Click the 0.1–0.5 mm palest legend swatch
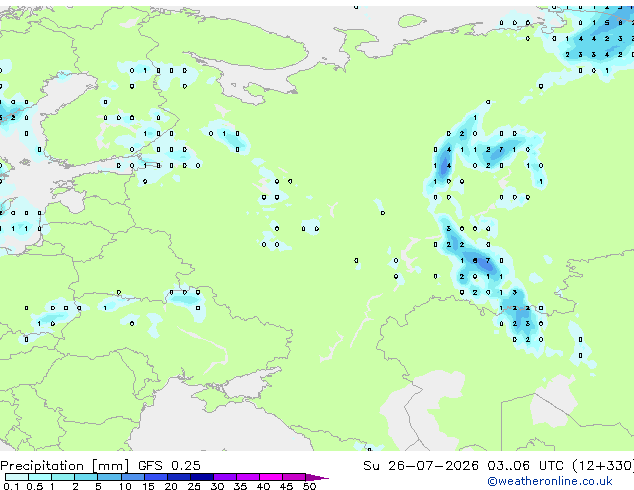This screenshot has width=634, height=490. 17,477
